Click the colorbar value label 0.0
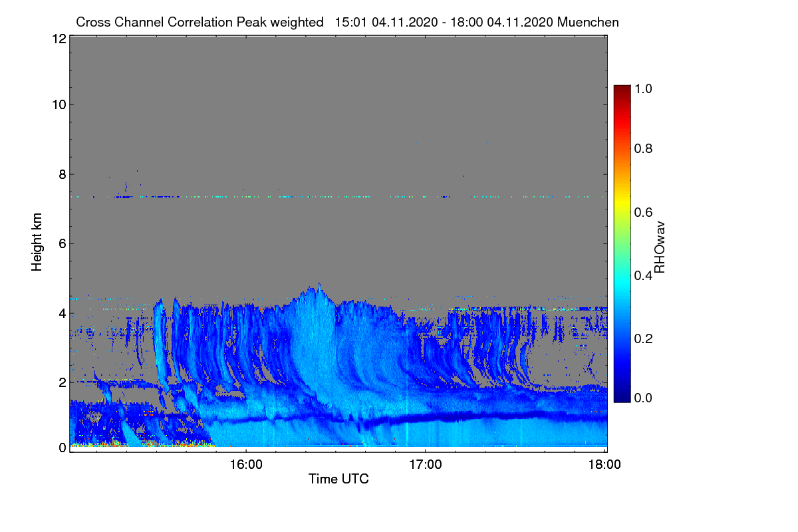798x532 pixels. click(x=642, y=398)
